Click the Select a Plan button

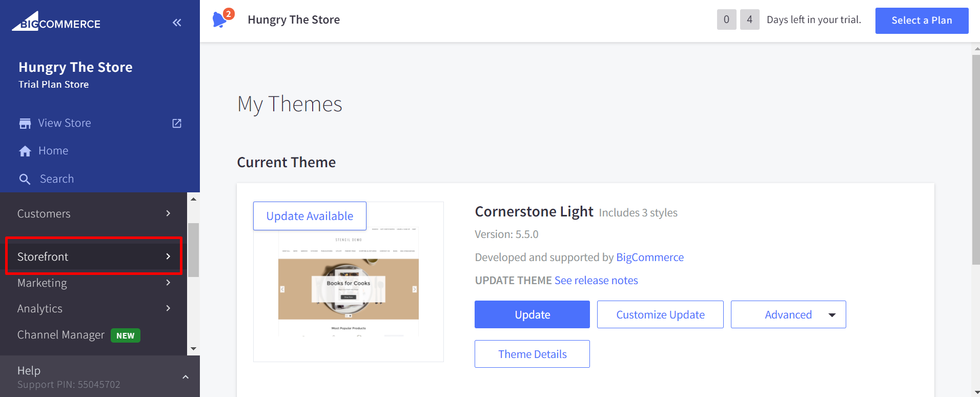922,21
